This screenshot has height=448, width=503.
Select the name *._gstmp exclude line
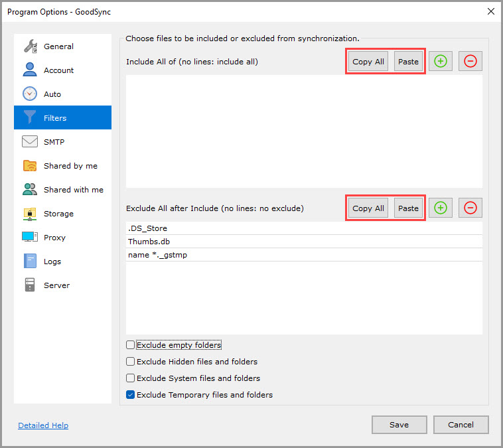coord(304,254)
